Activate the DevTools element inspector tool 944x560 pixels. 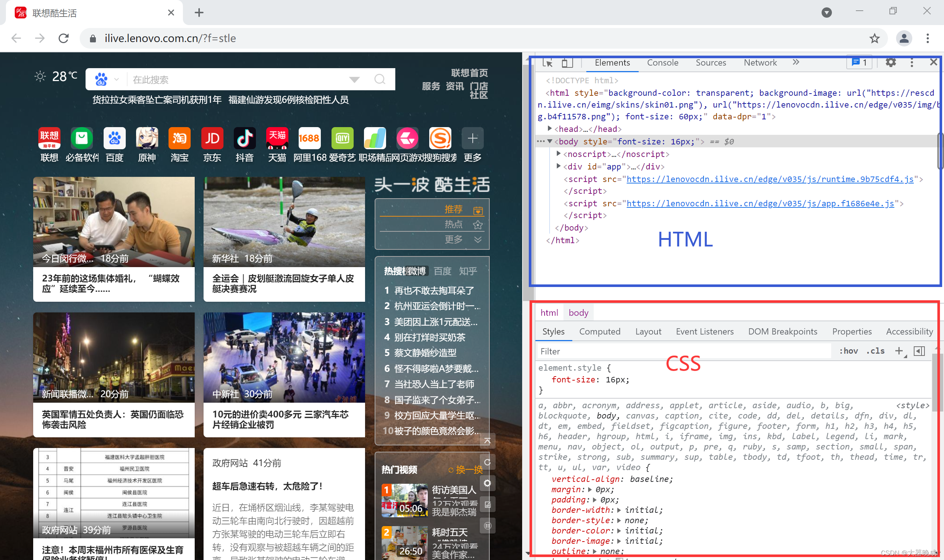click(548, 63)
